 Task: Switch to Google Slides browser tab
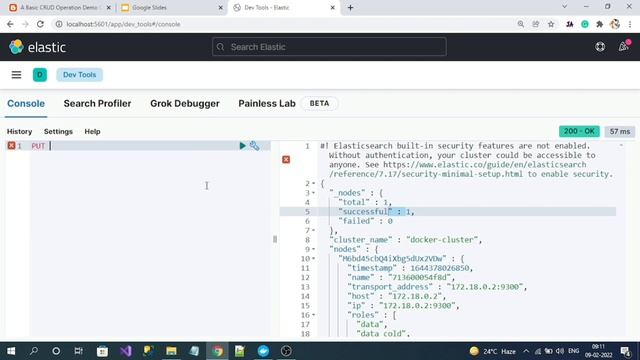171,7
